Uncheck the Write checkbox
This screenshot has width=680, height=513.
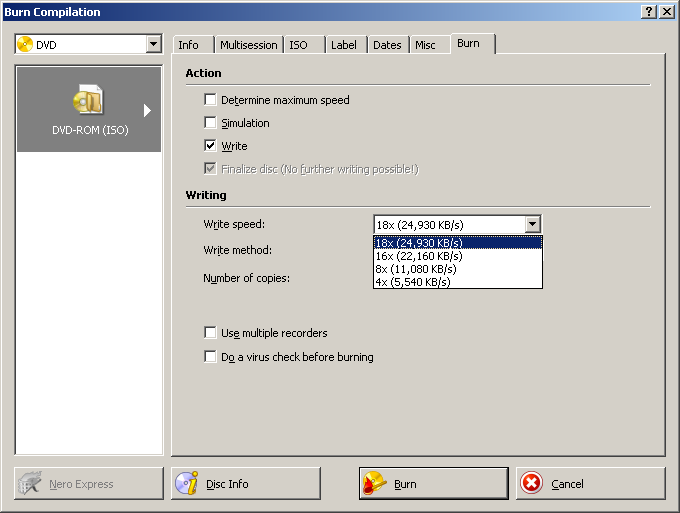(210, 146)
